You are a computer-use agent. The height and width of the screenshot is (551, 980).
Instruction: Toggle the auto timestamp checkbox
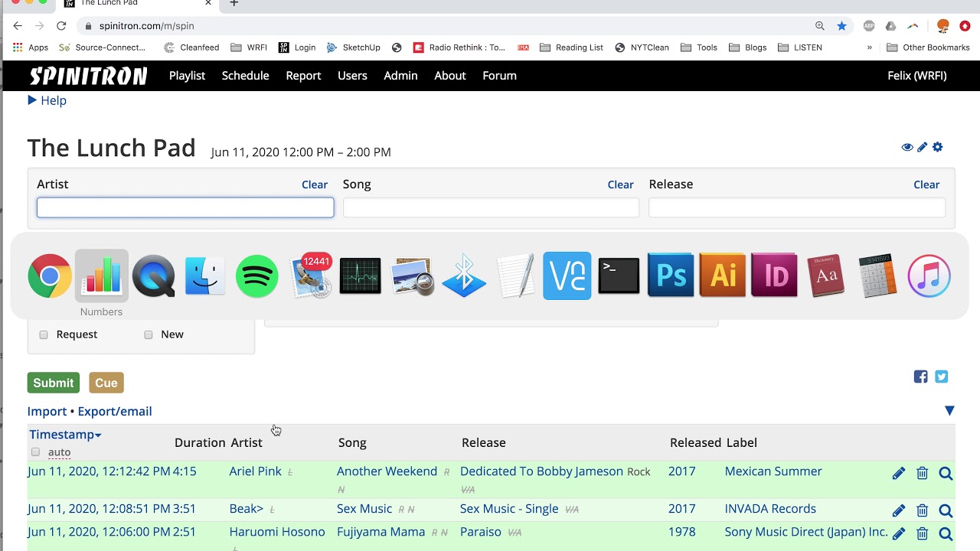35,452
